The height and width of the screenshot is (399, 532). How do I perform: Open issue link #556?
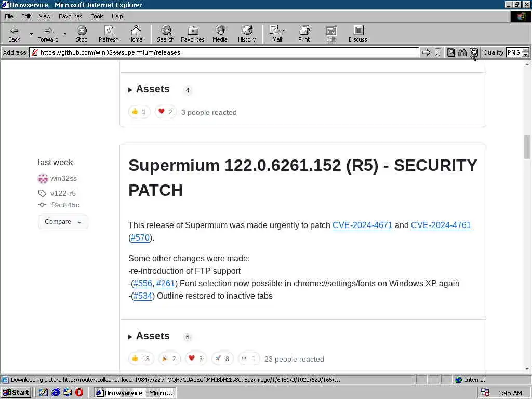point(143,284)
